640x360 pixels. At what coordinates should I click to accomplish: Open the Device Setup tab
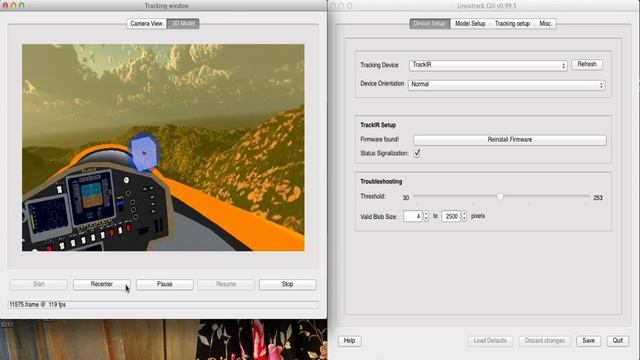tap(429, 24)
